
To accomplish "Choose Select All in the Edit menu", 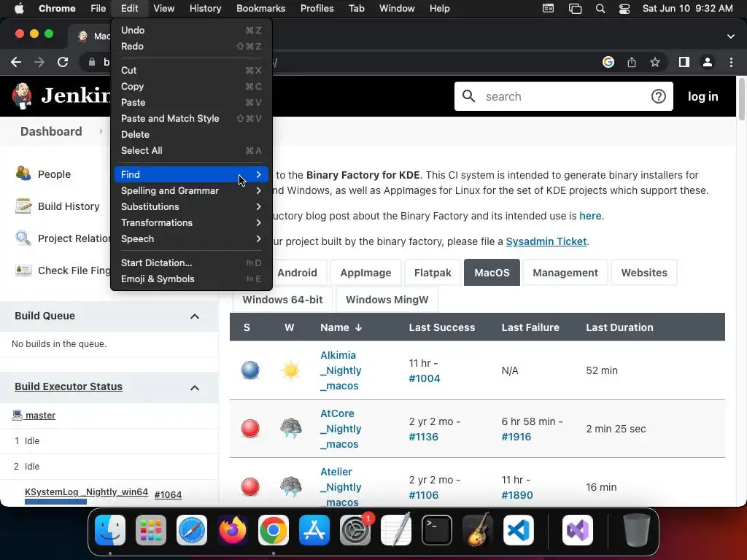I will click(191, 150).
